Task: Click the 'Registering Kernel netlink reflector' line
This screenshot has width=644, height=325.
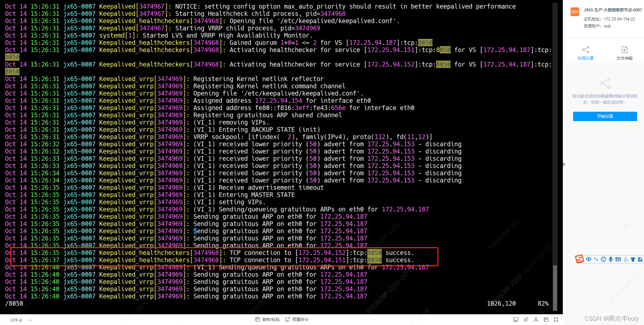Action: tap(164, 79)
